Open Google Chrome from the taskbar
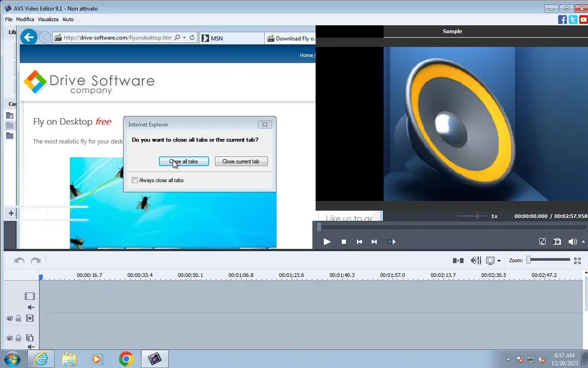 pyautogui.click(x=126, y=359)
